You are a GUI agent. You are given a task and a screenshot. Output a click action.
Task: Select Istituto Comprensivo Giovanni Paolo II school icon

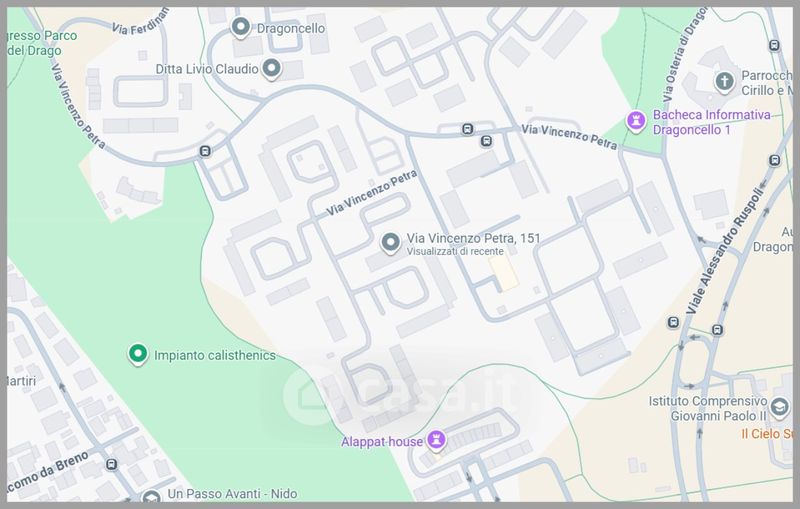point(779,408)
